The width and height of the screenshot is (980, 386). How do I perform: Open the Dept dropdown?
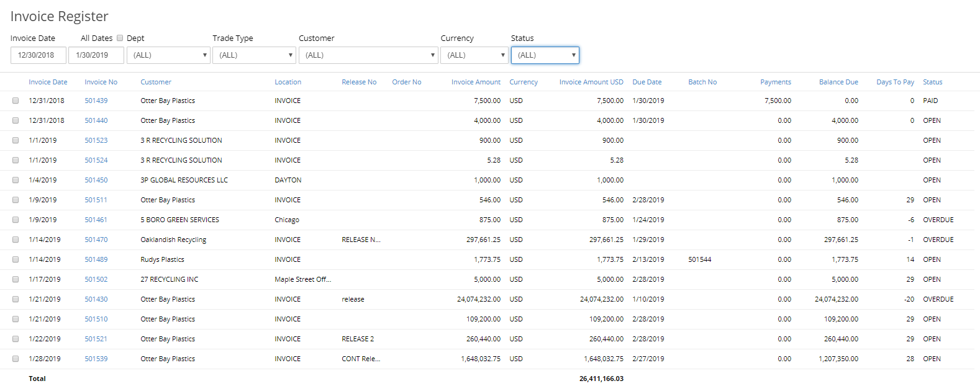coord(168,55)
